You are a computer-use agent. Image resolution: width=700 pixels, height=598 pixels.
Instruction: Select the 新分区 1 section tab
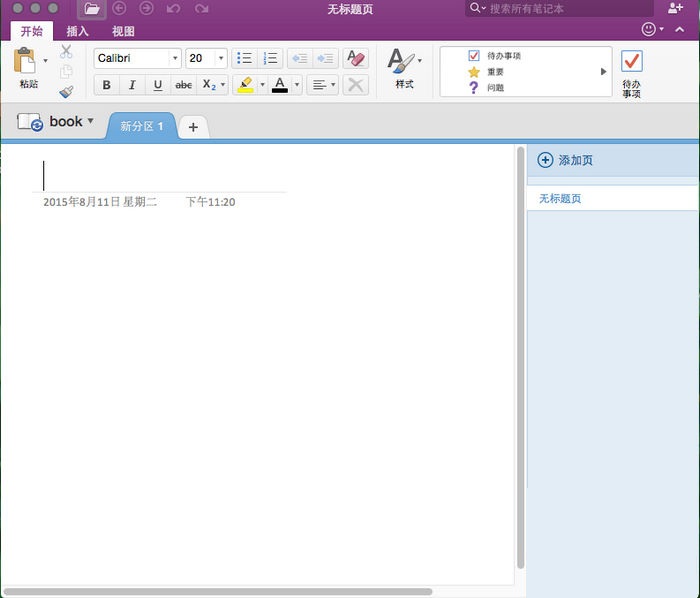142,126
